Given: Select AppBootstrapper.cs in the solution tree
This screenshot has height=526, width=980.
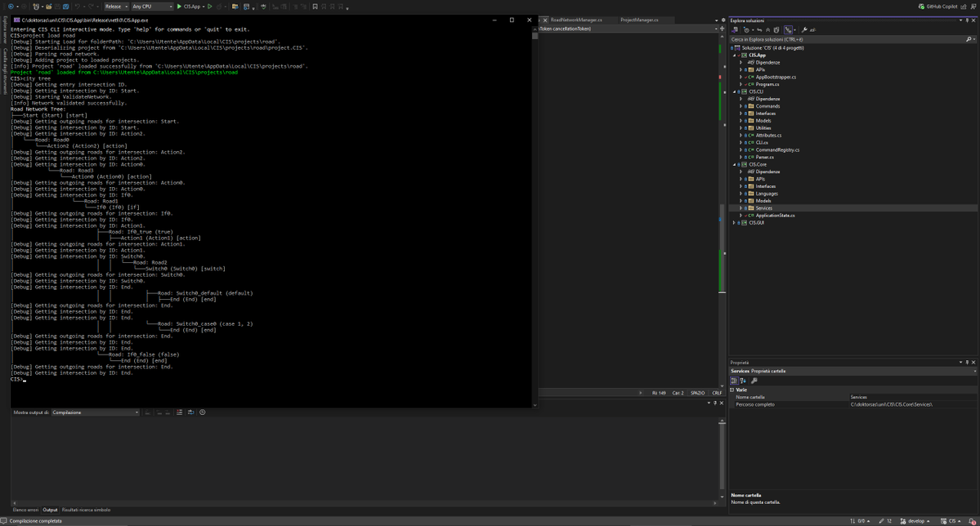Looking at the screenshot, I should point(776,77).
